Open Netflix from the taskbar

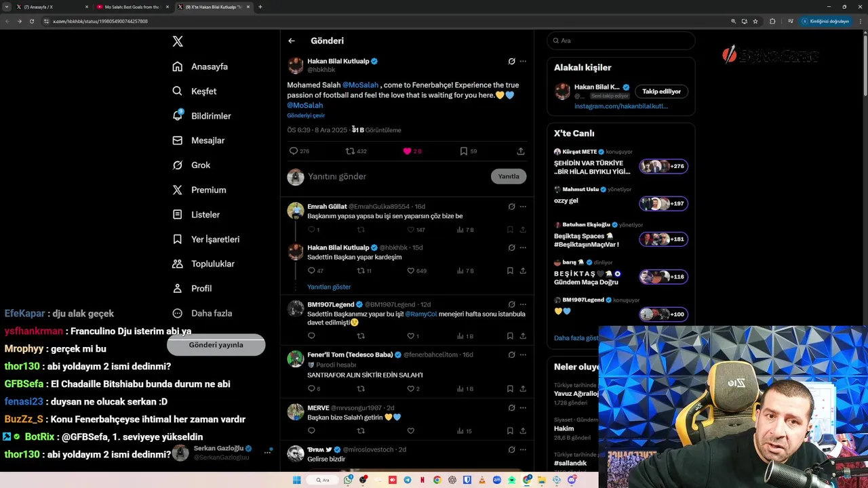pyautogui.click(x=422, y=480)
